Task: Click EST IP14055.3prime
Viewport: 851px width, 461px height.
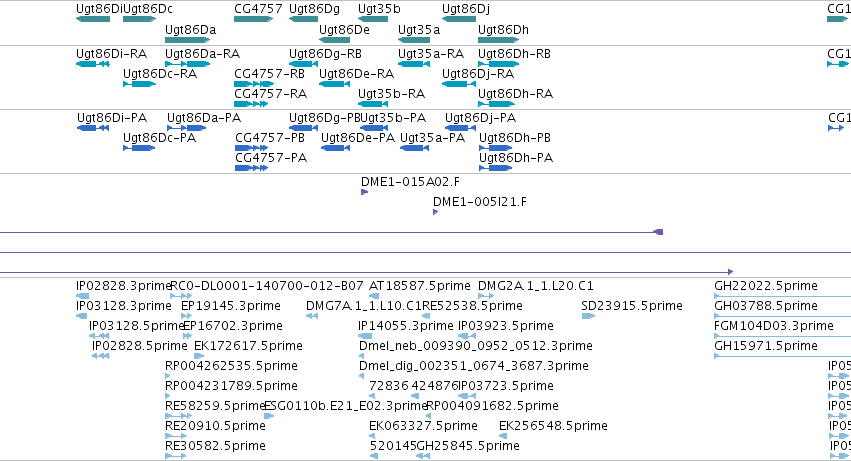Action: coord(405,326)
